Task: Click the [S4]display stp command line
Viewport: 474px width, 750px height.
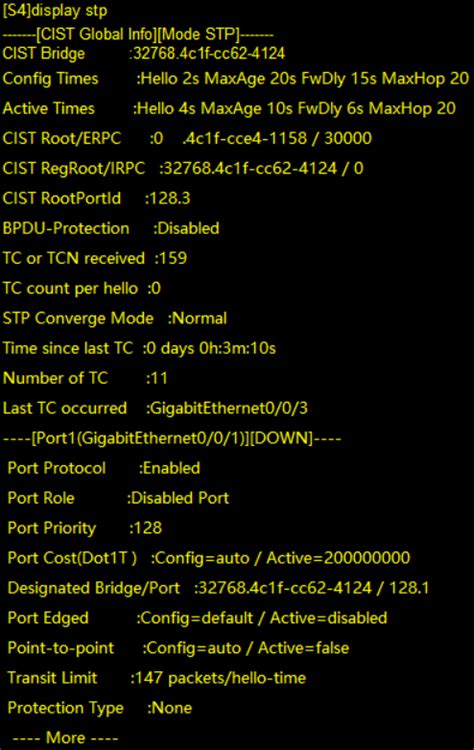Action: pos(55,11)
